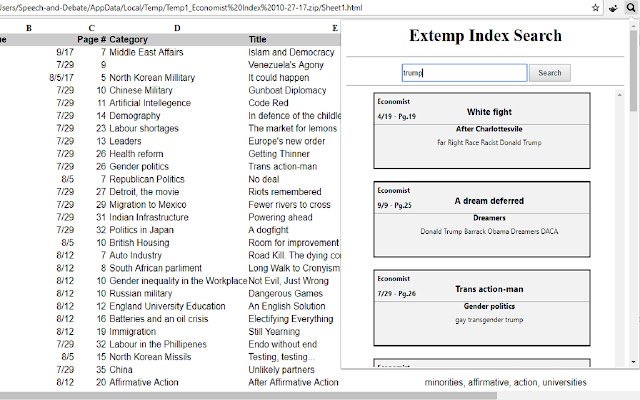Screen dimensions: 640x400
Task: Select the 'North Korean Millitary' cell
Action: click(x=152, y=78)
